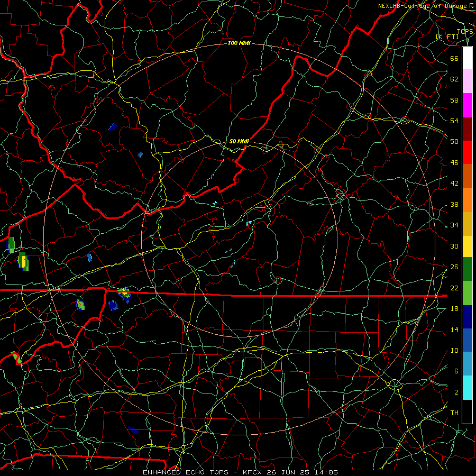Click the 'TH' legend label
476x476 pixels.
[x=454, y=413]
